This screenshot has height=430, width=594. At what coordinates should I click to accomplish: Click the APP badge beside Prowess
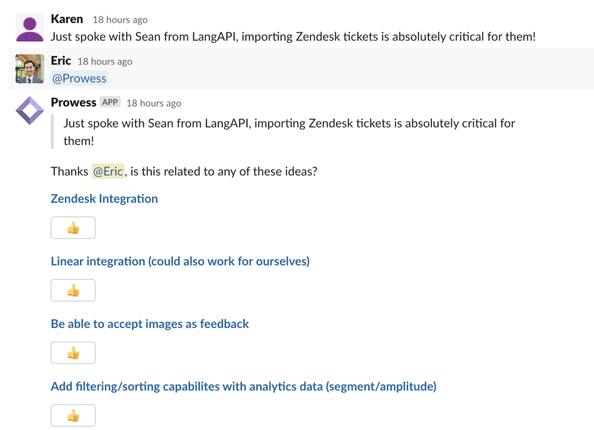click(110, 102)
